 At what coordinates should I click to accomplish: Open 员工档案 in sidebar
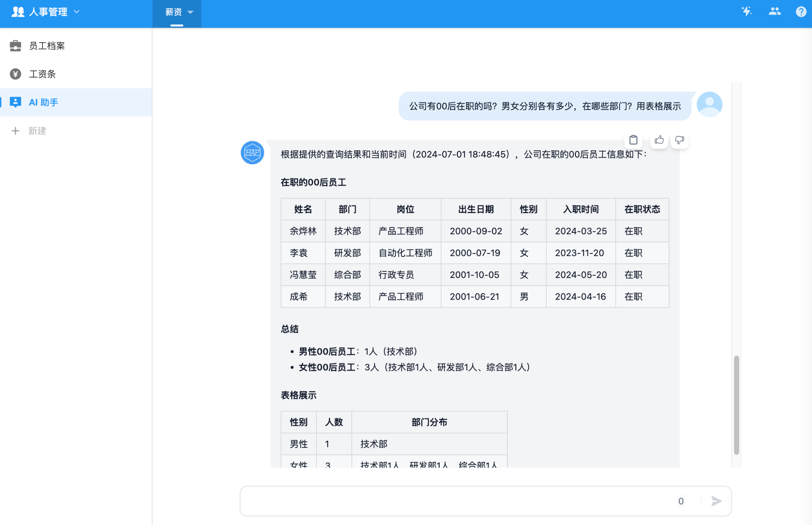47,46
